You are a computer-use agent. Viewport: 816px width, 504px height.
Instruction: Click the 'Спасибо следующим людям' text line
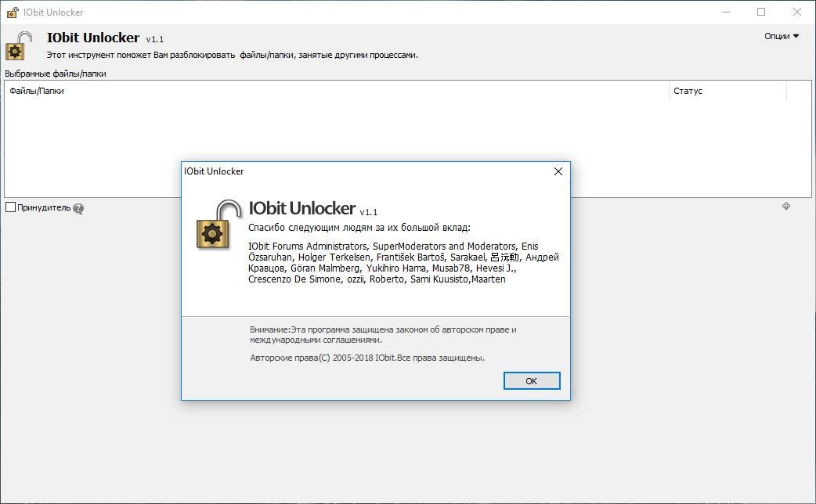pos(359,227)
